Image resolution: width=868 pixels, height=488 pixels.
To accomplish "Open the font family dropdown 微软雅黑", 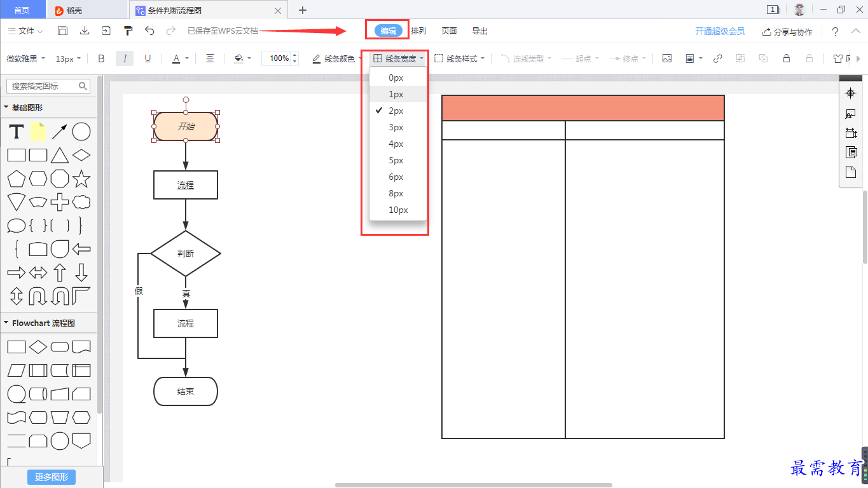I will 26,58.
